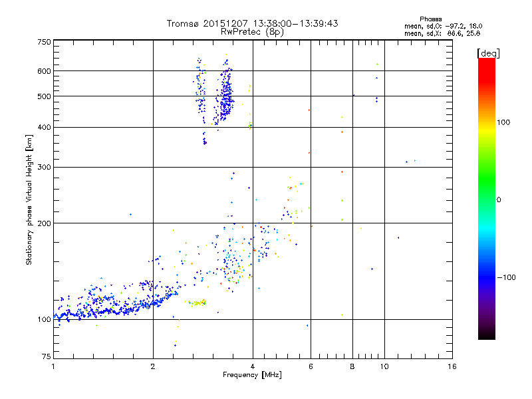The image size is (532, 399).
Task: Click the "Frequency [MHz]" axis title
Action: click(252, 375)
